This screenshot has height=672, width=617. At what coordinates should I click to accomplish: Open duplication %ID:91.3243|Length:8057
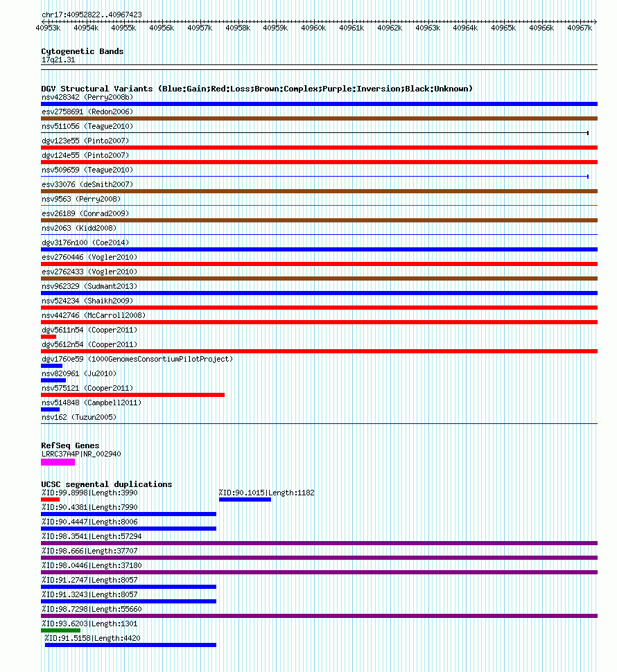(89, 595)
